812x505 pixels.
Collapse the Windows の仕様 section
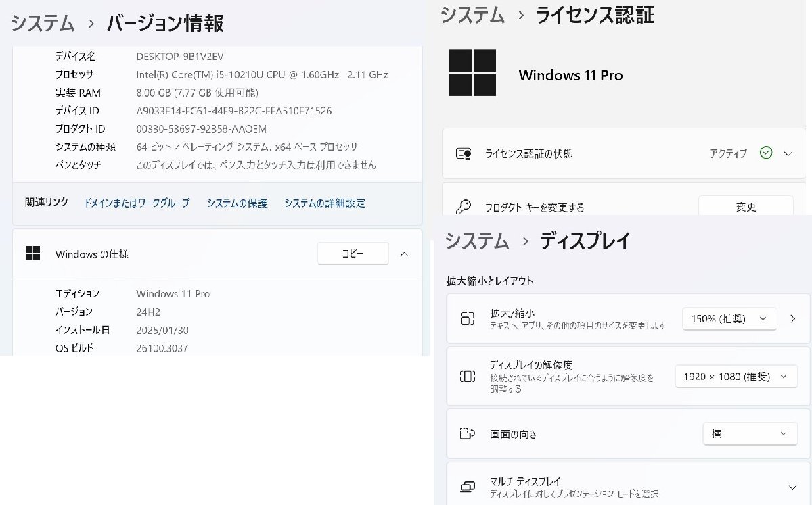pyautogui.click(x=404, y=254)
